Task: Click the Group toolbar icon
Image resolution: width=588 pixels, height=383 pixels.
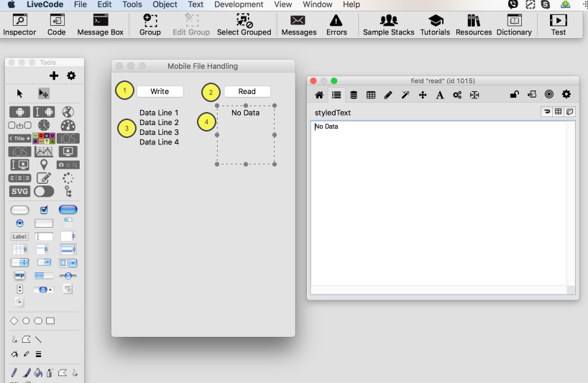Action: 150,24
